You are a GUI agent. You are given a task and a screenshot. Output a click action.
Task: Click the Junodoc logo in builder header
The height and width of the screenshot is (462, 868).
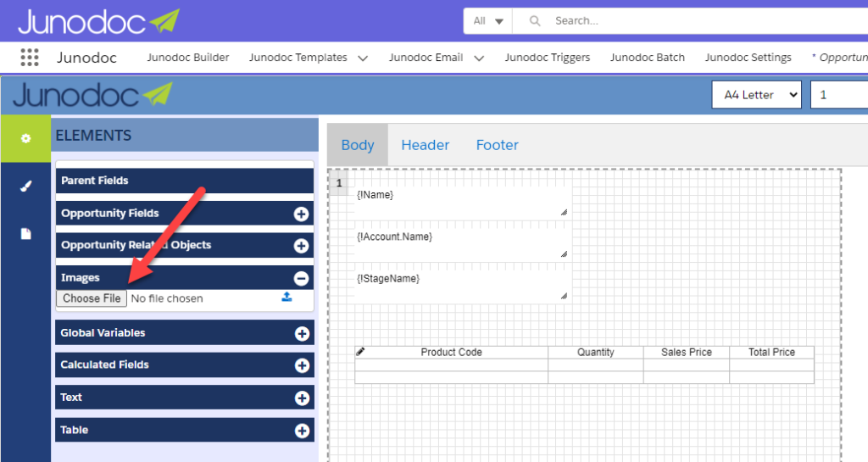pos(92,95)
